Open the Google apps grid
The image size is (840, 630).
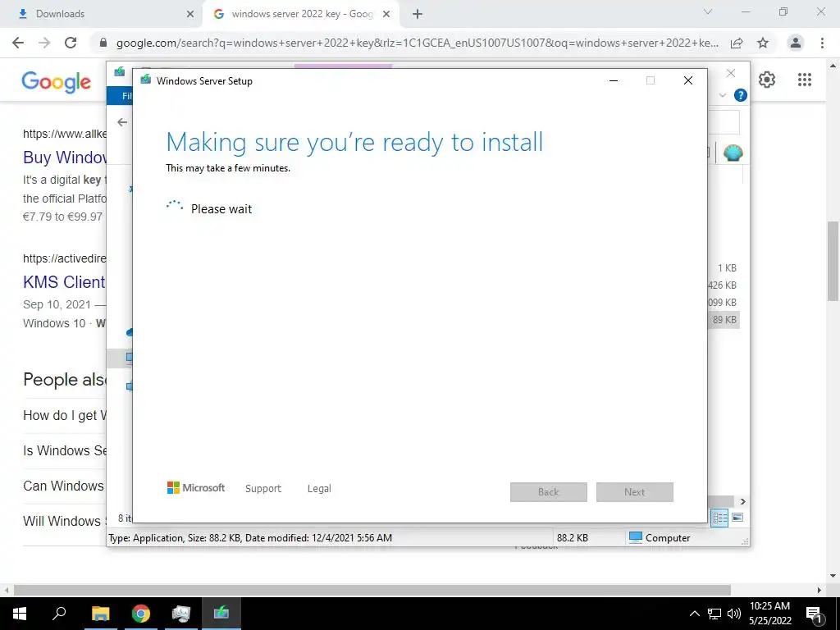[805, 80]
